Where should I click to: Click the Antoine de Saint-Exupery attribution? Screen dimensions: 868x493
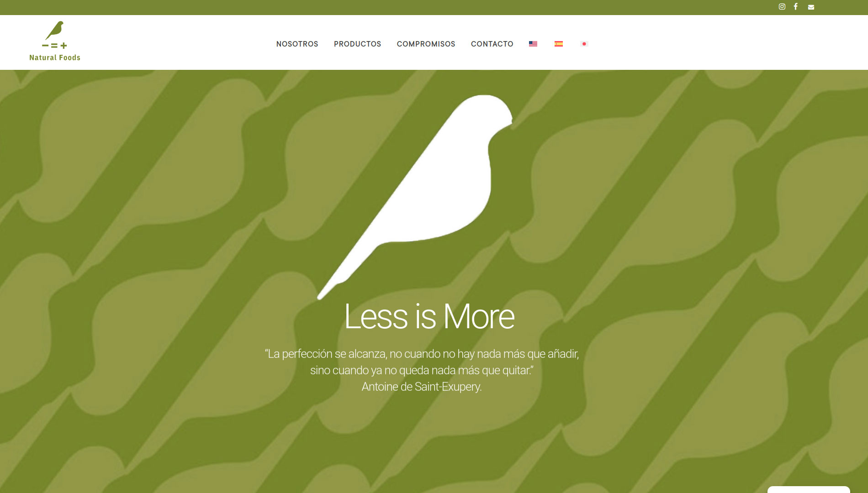(x=422, y=387)
